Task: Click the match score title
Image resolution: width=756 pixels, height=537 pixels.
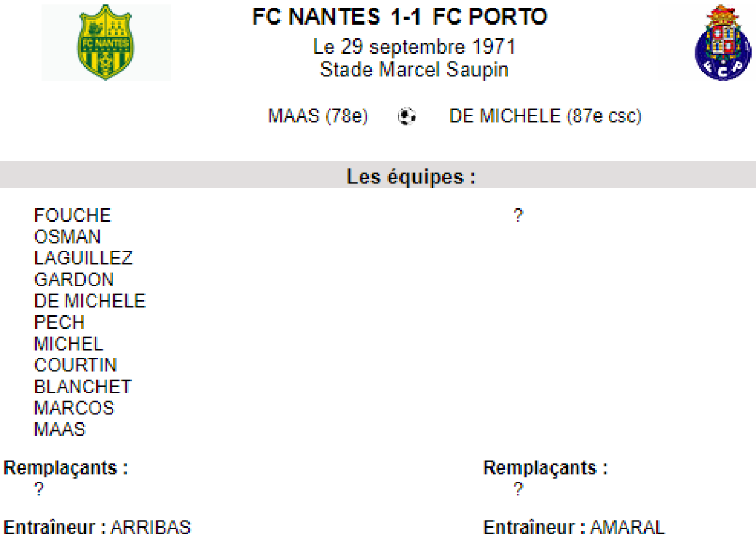Action: (x=400, y=17)
